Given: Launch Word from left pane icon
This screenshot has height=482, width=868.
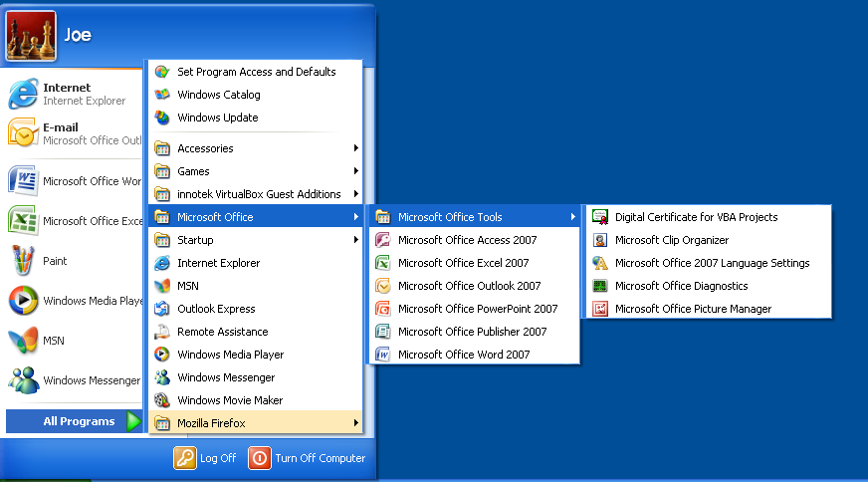Looking at the screenshot, I should 23,180.
